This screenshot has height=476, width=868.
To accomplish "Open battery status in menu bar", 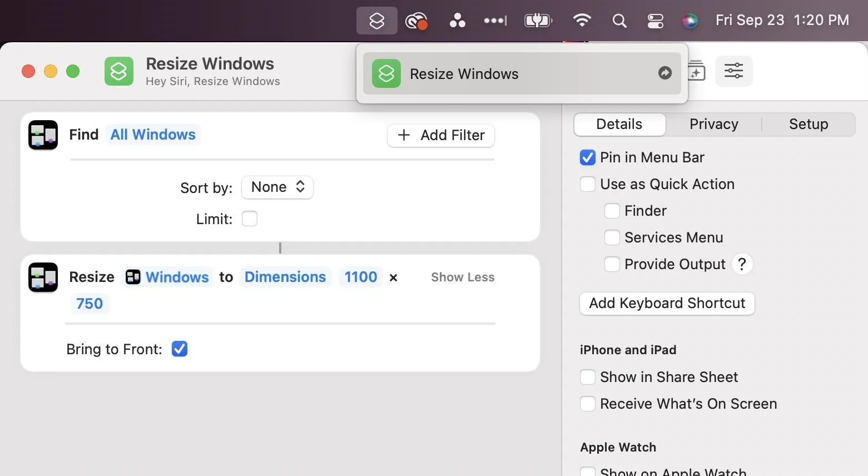I will [538, 21].
